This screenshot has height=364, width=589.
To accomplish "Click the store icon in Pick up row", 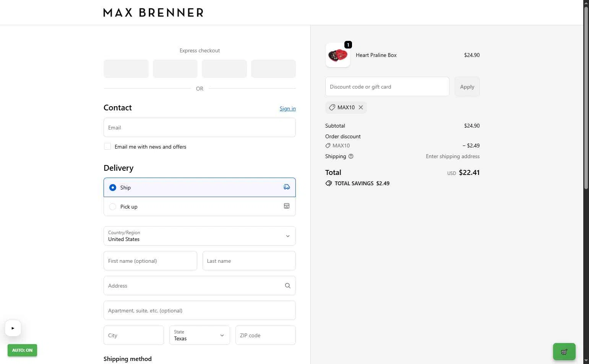I will 287,206.
